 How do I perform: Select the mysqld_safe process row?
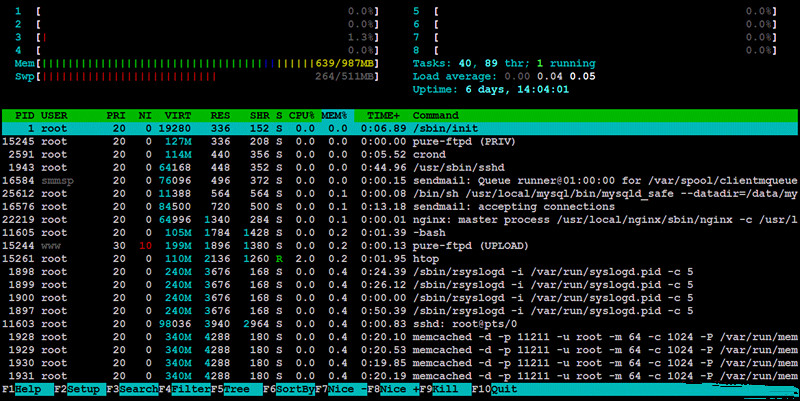(x=399, y=194)
